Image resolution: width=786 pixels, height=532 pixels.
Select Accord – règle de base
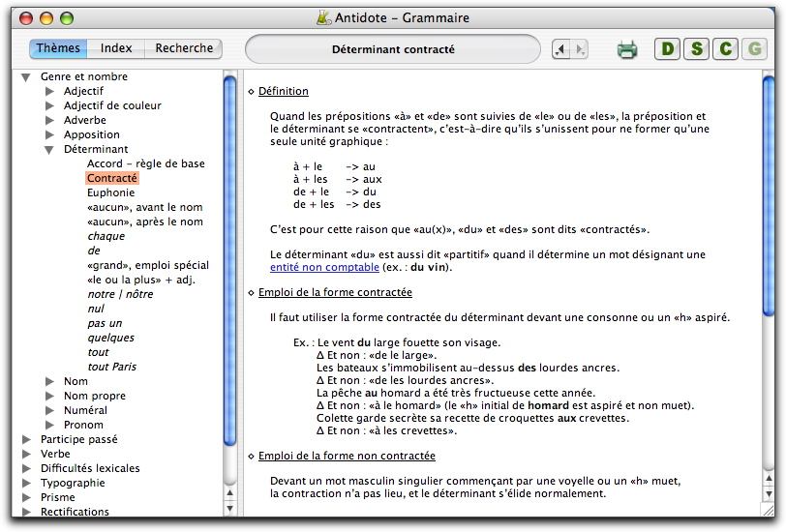(146, 163)
